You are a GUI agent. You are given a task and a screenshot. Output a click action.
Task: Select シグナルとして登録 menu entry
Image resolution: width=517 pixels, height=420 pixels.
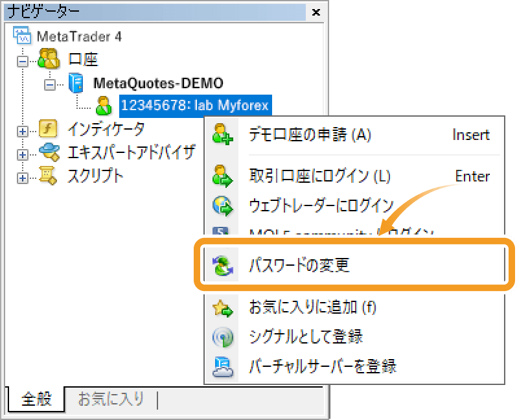[x=354, y=337]
